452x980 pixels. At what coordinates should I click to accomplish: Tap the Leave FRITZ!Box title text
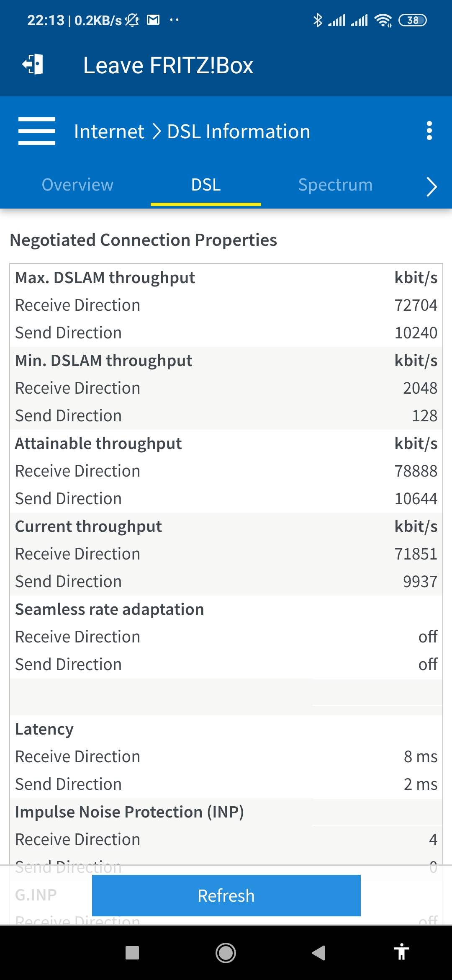pyautogui.click(x=168, y=65)
